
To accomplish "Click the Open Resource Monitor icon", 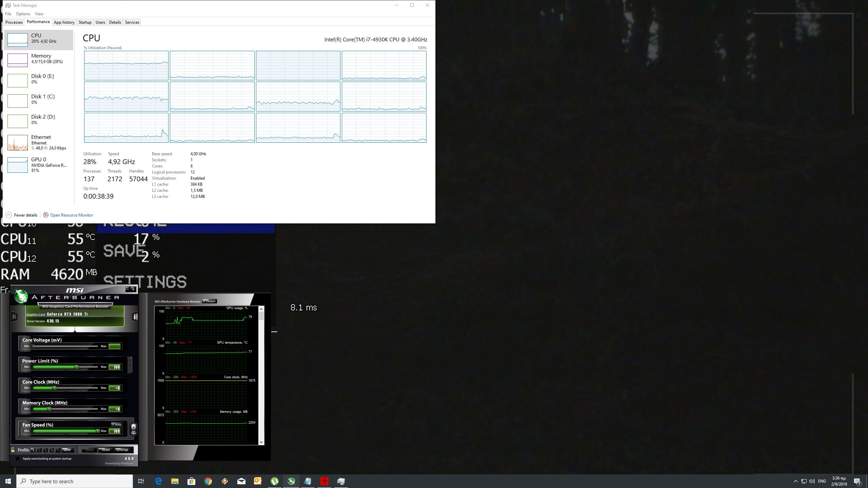I will pyautogui.click(x=46, y=215).
